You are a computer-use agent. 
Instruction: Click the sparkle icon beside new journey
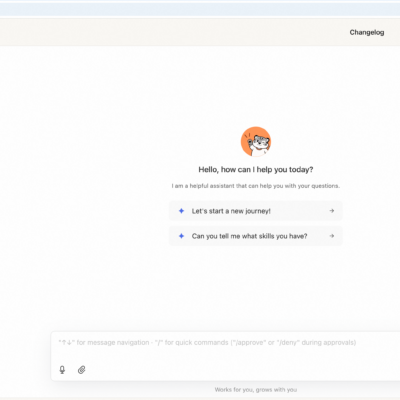(x=181, y=211)
